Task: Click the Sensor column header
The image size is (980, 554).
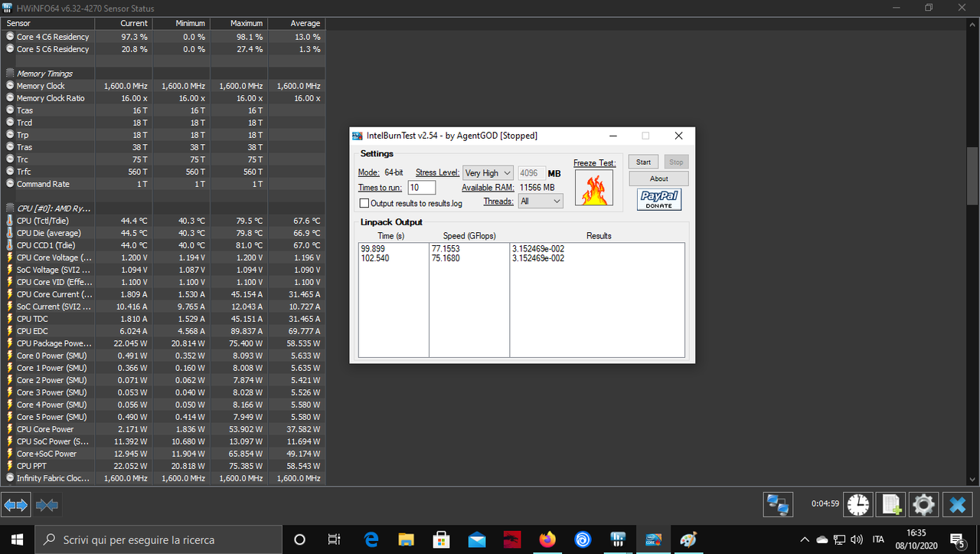Action: click(47, 23)
